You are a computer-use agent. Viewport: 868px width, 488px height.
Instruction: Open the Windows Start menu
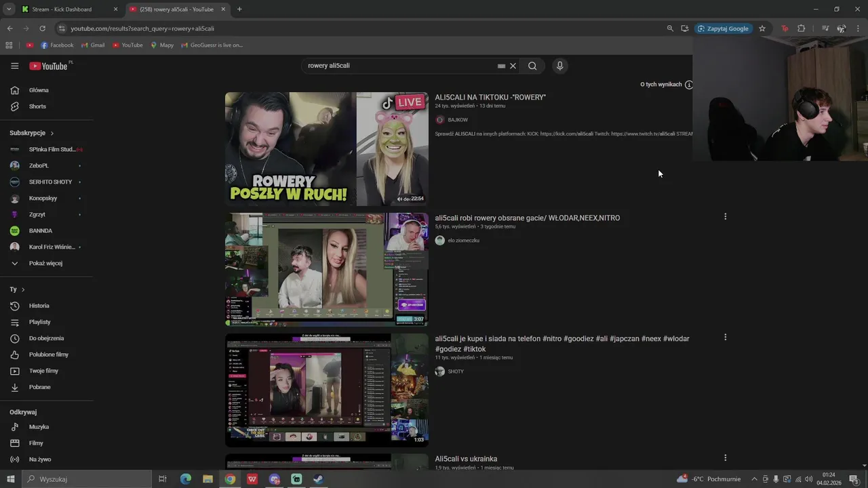(10, 479)
